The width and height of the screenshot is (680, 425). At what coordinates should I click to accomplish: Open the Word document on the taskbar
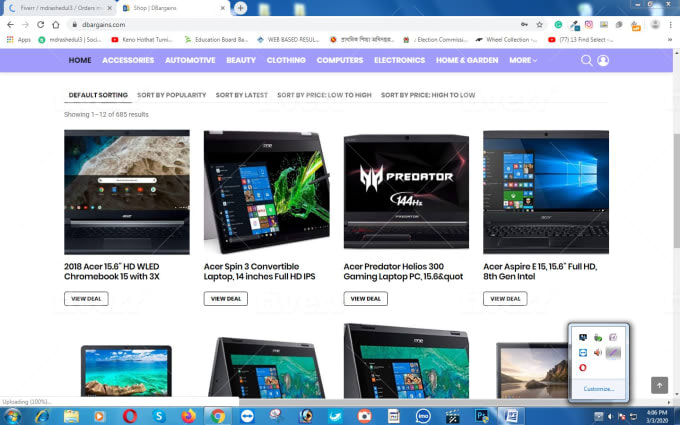pyautogui.click(x=511, y=416)
